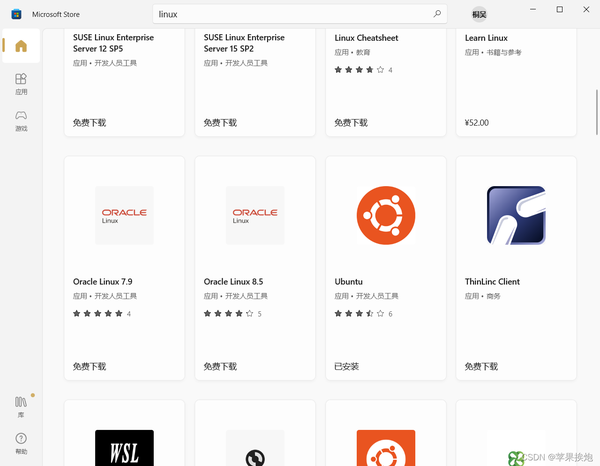Select the Oracle Linux 7.9 logo
This screenshot has width=600, height=466.
tap(124, 215)
